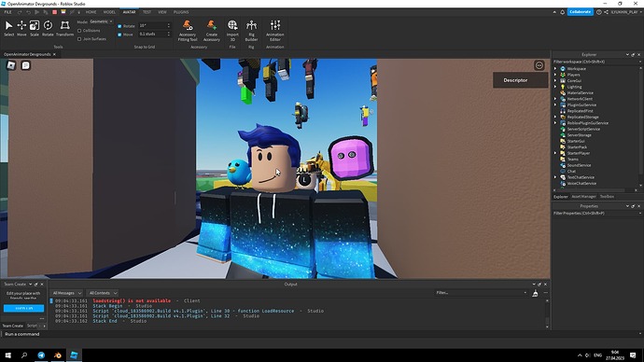Viewport: 644px width, 362px height.
Task: Switch to the PLUGINS ribbon tab
Action: (x=181, y=12)
